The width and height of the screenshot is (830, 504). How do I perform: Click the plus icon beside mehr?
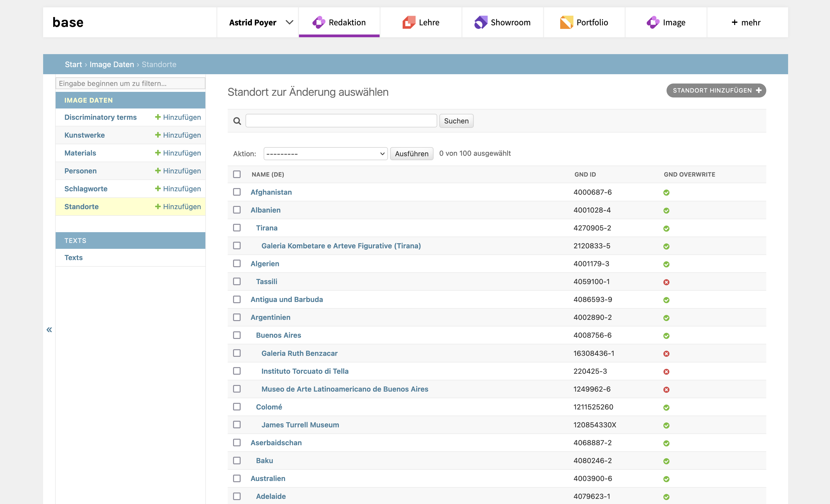734,22
